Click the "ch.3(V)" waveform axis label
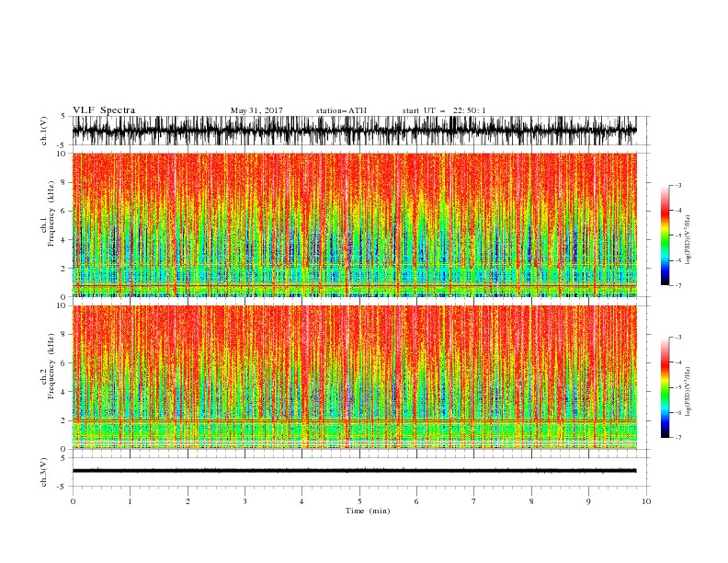This screenshot has width=728, height=563. 44,472
